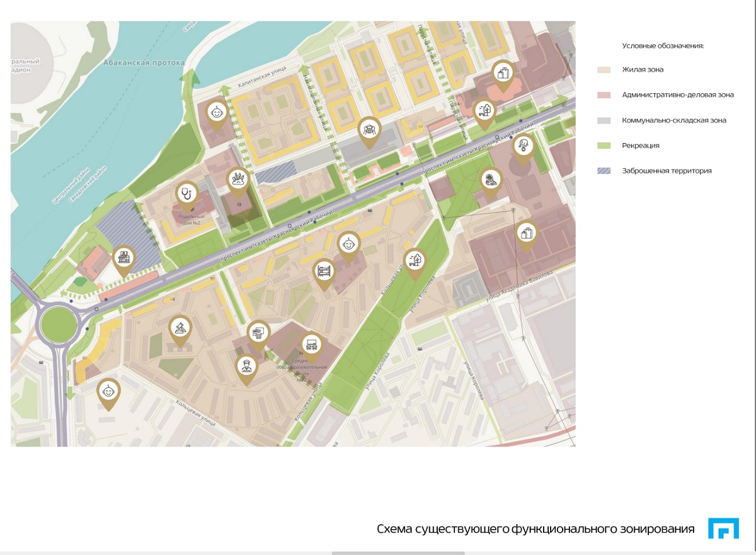Viewport: 756px width, 555px height.
Task: Click the hatched Заброшенная территория swatch
Action: [604, 171]
